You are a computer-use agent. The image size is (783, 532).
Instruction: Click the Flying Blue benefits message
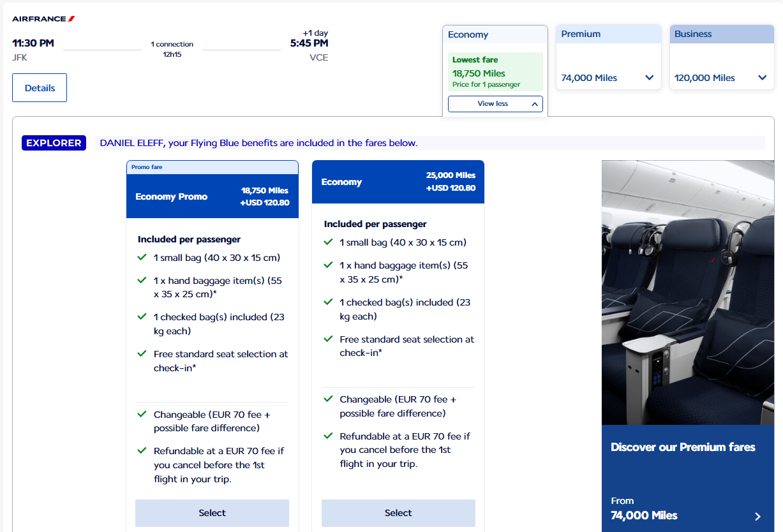(x=258, y=143)
